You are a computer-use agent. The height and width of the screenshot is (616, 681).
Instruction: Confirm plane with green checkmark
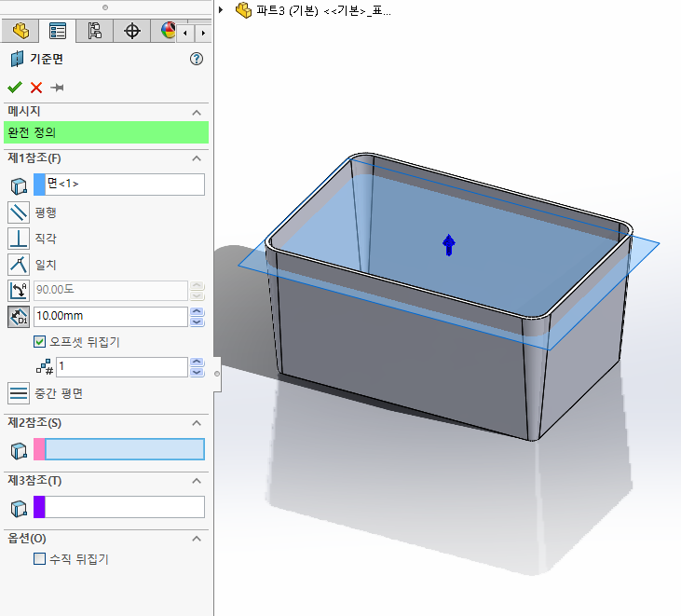[x=15, y=88]
